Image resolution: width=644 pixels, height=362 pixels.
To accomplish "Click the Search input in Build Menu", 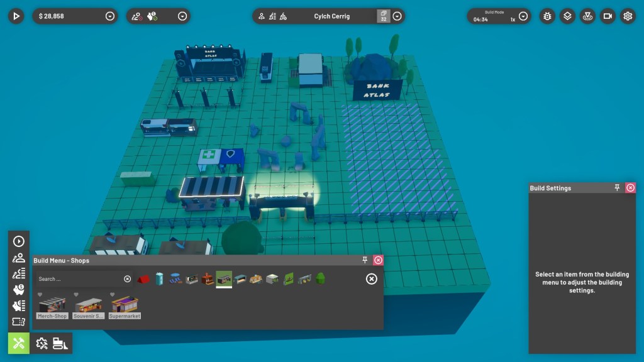I will [79, 279].
